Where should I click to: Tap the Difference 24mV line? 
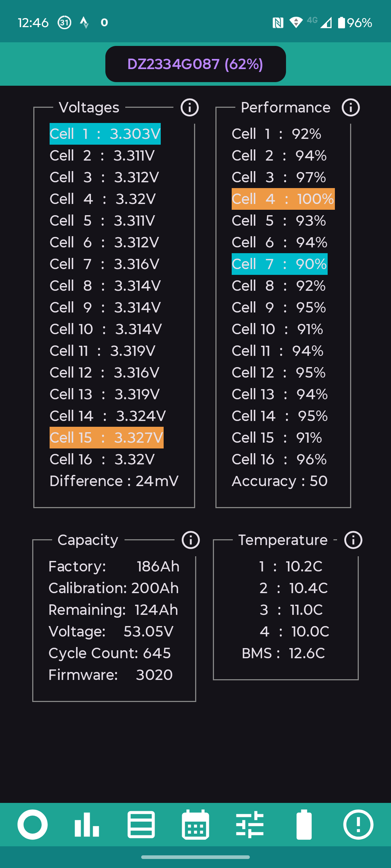(114, 481)
